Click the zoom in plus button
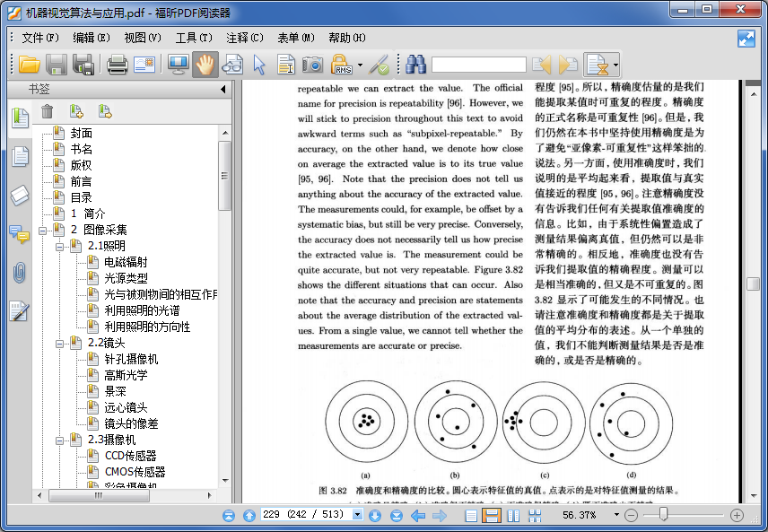The height and width of the screenshot is (532, 768). click(737, 515)
